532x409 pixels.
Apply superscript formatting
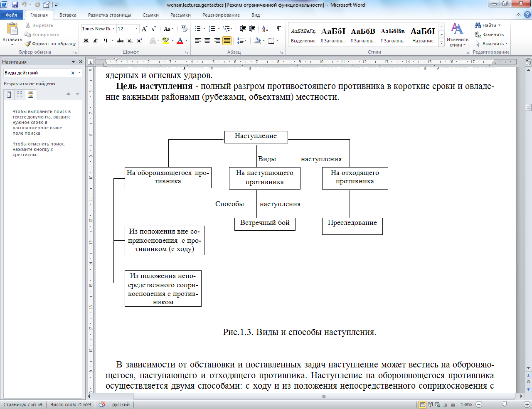coord(139,41)
